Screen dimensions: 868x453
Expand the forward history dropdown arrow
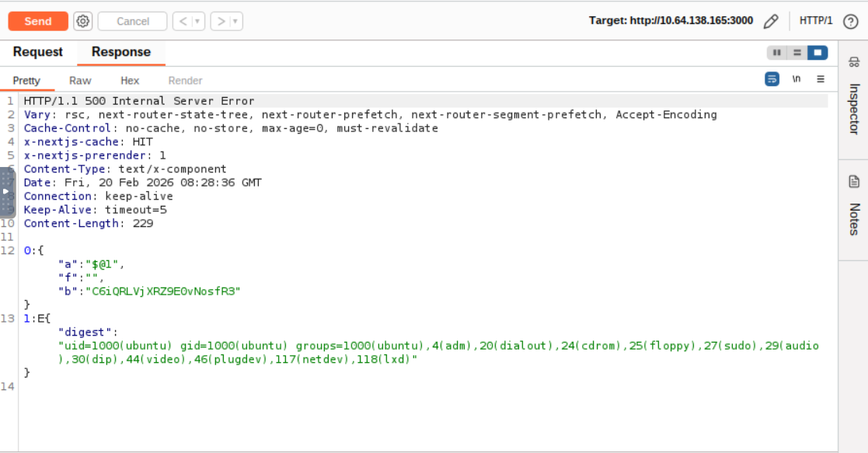pos(235,21)
